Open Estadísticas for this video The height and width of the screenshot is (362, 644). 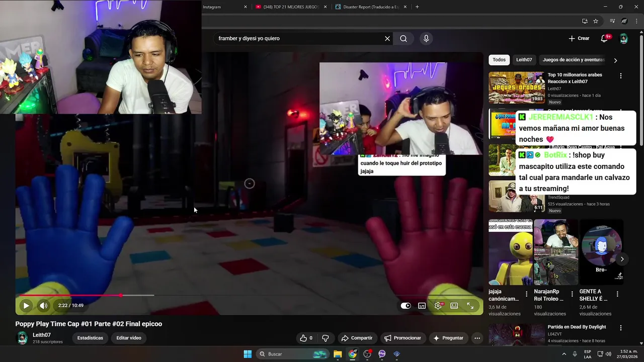pyautogui.click(x=90, y=338)
